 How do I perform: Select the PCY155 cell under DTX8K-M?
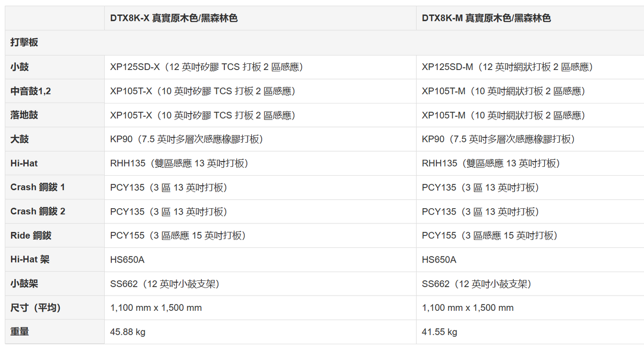489,235
